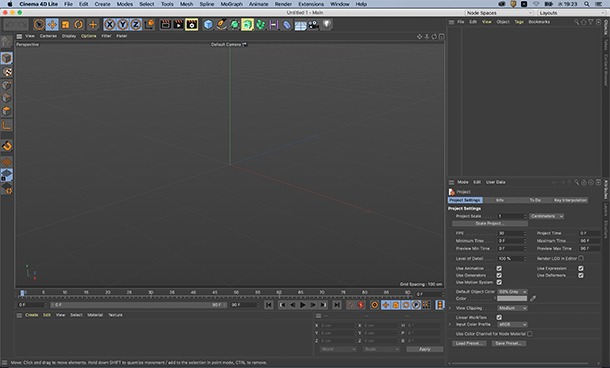Viewport: 610px width, 368px height.
Task: Toggle the Z axis lock
Action: pos(136,25)
